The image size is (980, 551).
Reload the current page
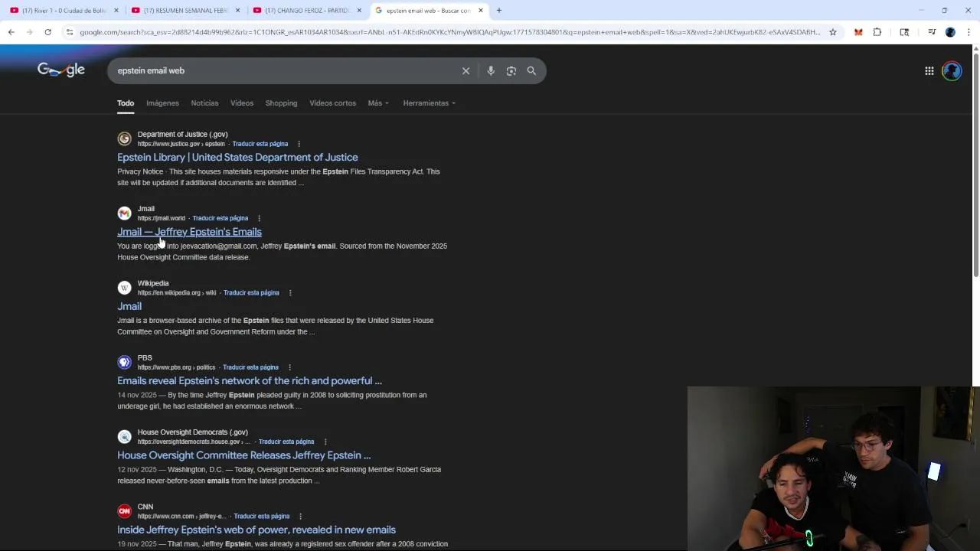47,32
